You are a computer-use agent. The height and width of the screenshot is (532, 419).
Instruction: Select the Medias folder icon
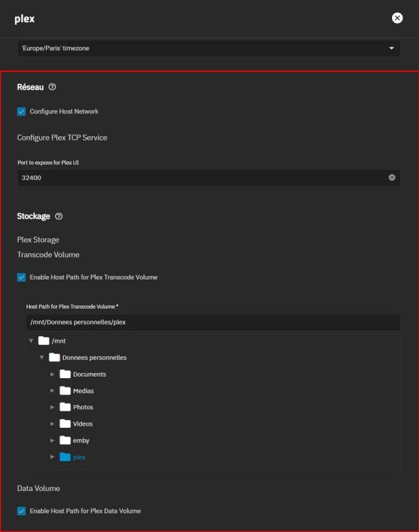click(65, 390)
